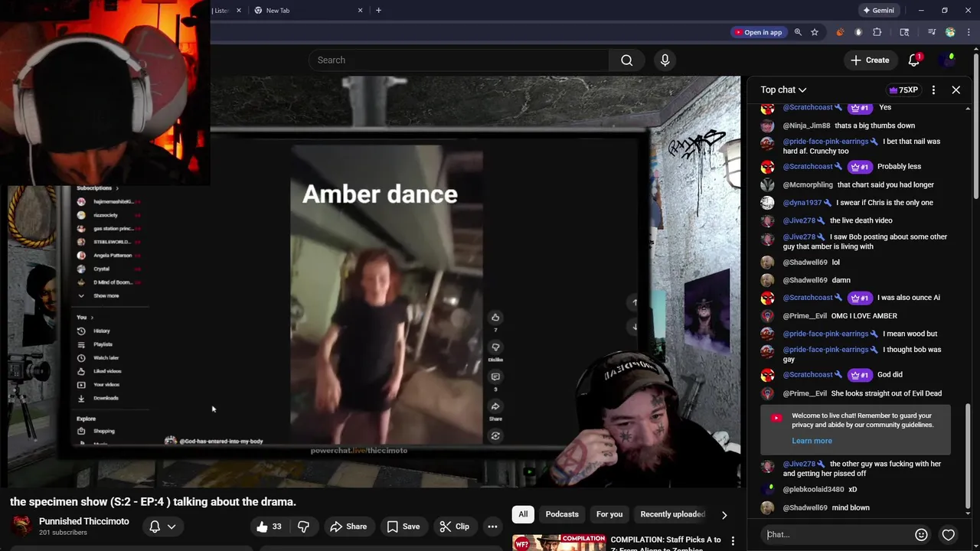Image resolution: width=980 pixels, height=551 pixels.
Task: Click @plebkoolaid3480 username in chat
Action: [x=813, y=490]
